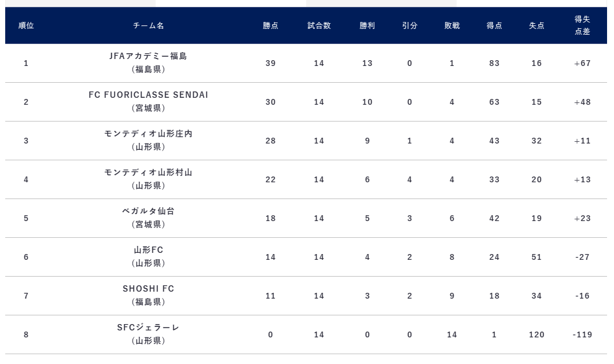Click the チーム名 column header
This screenshot has height=364, width=614.
148,25
